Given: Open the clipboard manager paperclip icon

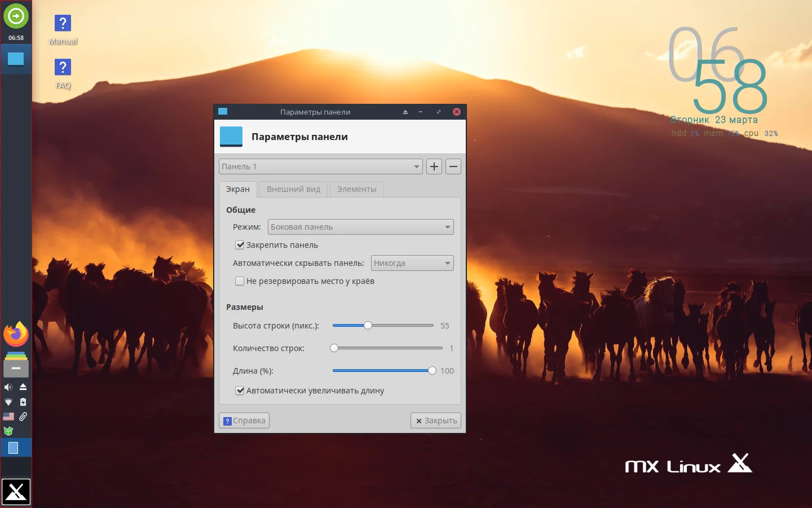Looking at the screenshot, I should click(x=23, y=417).
